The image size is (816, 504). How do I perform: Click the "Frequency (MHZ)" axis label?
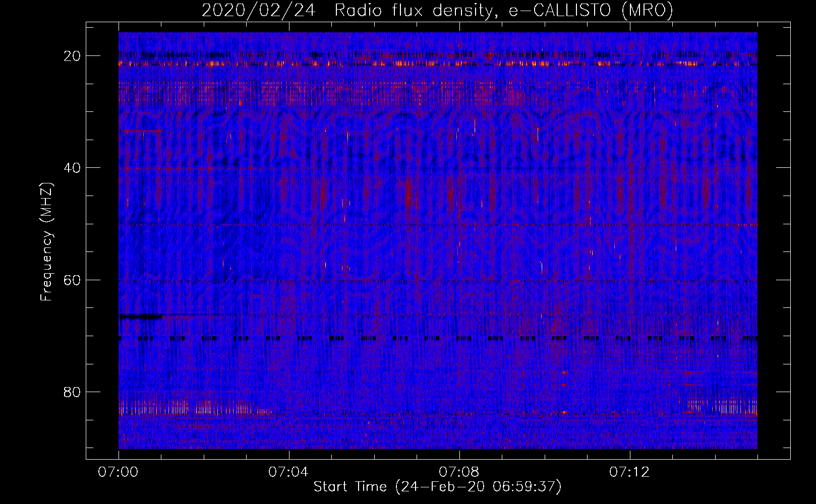coord(46,241)
